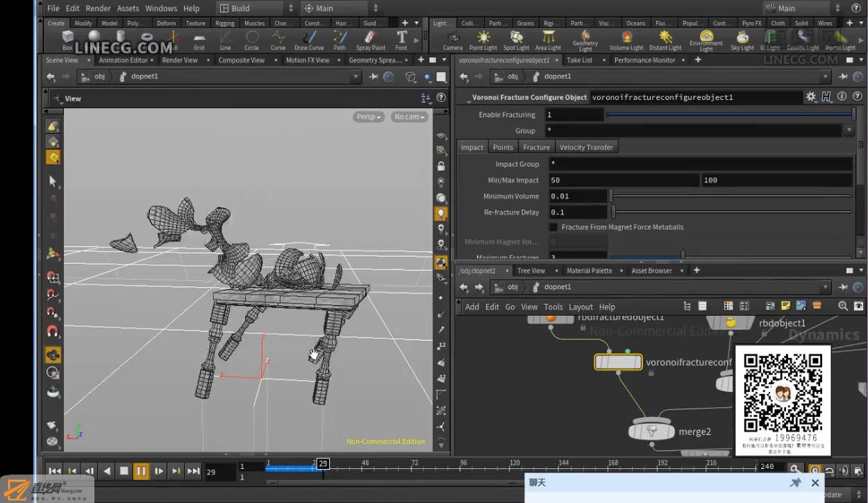This screenshot has width=868, height=503.
Task: Open the File menu
Action: click(53, 8)
